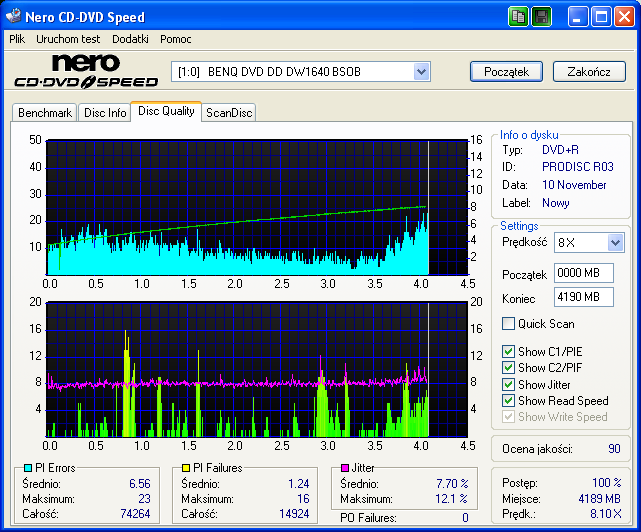Click the Zakończ button
This screenshot has width=641, height=532.
pyautogui.click(x=589, y=72)
